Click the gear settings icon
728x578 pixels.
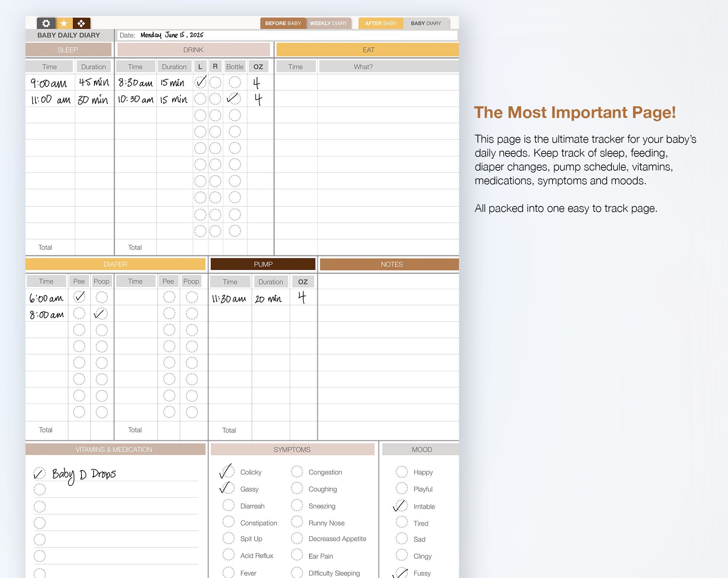[x=46, y=23]
